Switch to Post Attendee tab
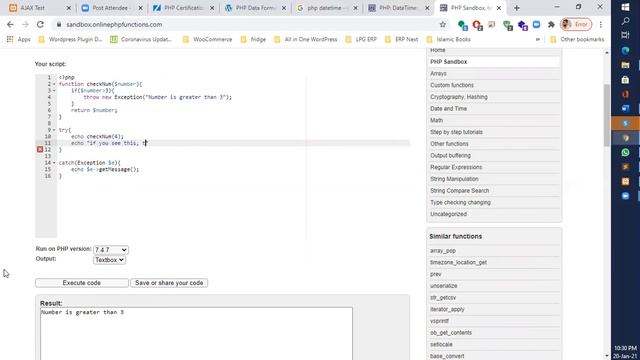The width and height of the screenshot is (640, 360). click(110, 8)
